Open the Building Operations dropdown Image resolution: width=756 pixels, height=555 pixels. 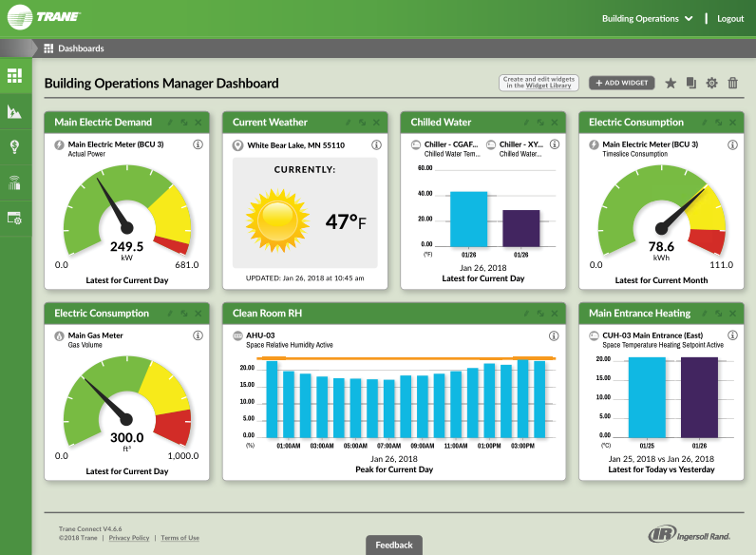point(647,18)
